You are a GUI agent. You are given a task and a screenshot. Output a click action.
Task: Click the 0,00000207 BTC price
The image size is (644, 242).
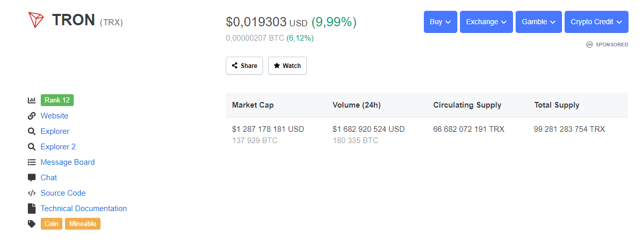[x=255, y=38]
